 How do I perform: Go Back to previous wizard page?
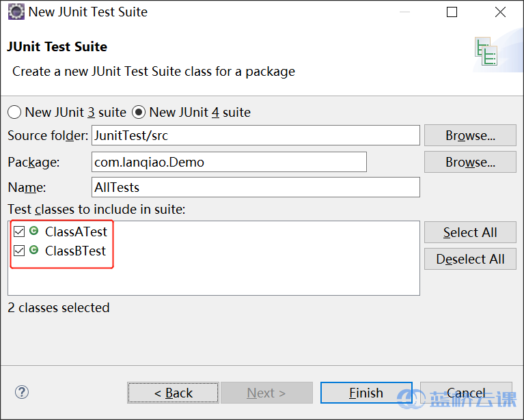pyautogui.click(x=173, y=393)
